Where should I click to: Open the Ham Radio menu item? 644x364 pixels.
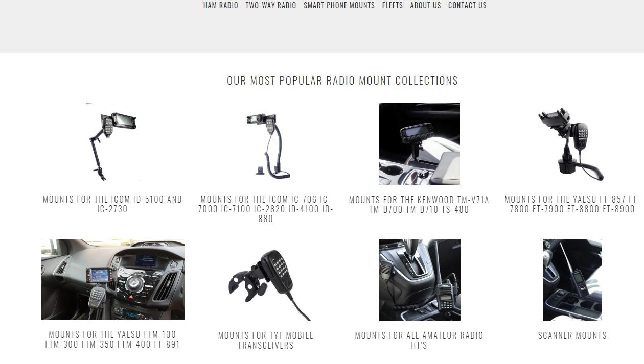[220, 5]
